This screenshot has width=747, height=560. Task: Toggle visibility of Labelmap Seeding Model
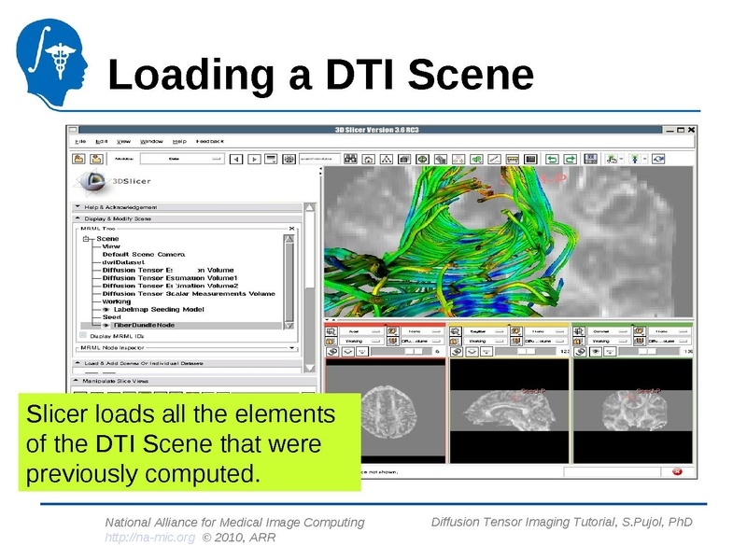point(106,310)
